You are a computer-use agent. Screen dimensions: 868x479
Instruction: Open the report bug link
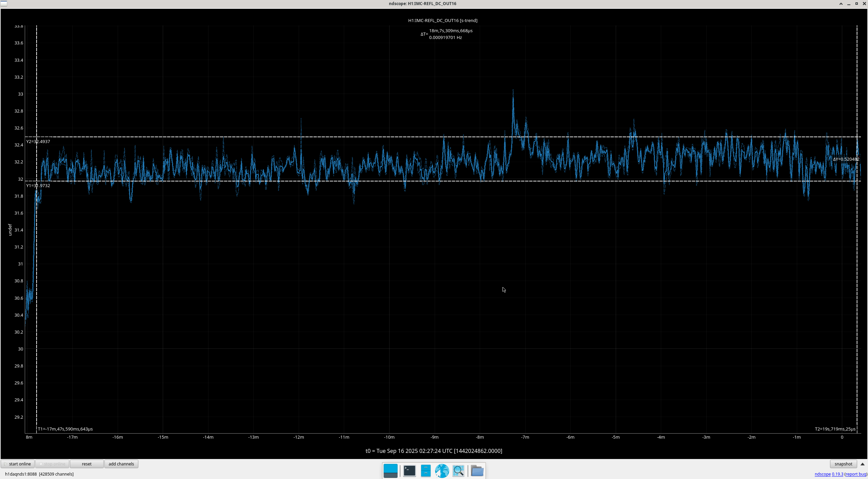(x=855, y=474)
